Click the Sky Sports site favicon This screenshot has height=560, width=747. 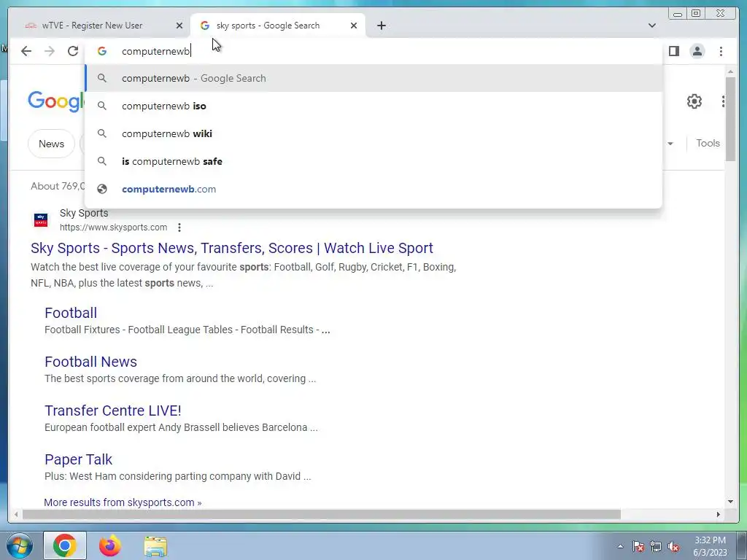41,220
